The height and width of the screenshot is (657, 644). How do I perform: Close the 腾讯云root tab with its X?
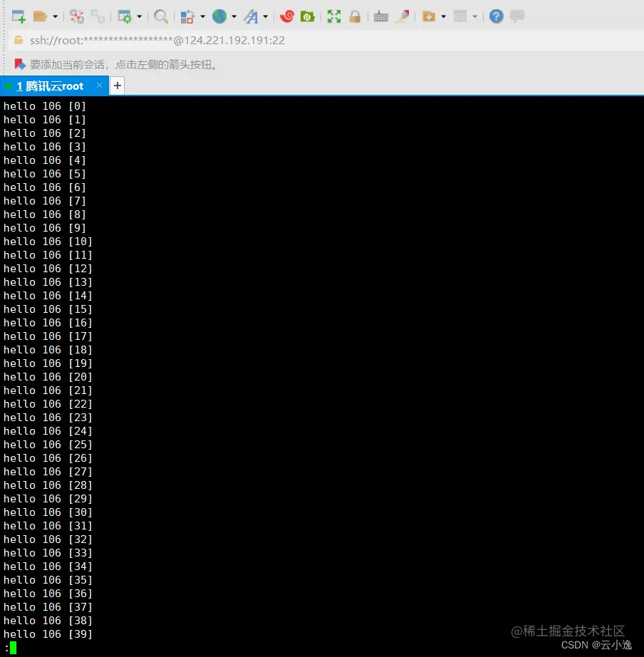tap(99, 86)
